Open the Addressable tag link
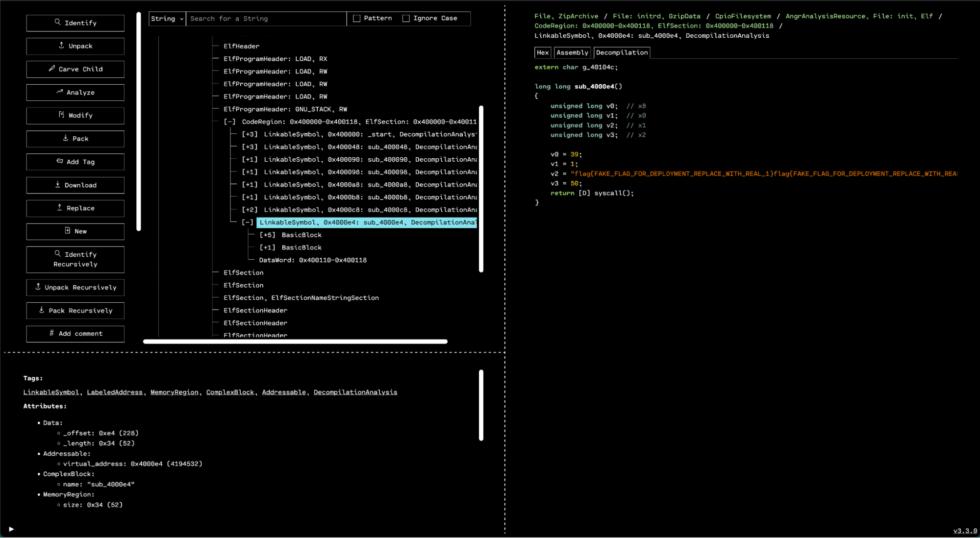The width and height of the screenshot is (980, 538). coord(284,392)
